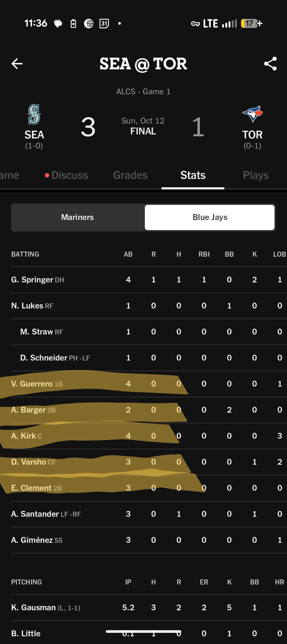Tap the battery indicator icon
Screen dimensions: 287x644
click(251, 24)
